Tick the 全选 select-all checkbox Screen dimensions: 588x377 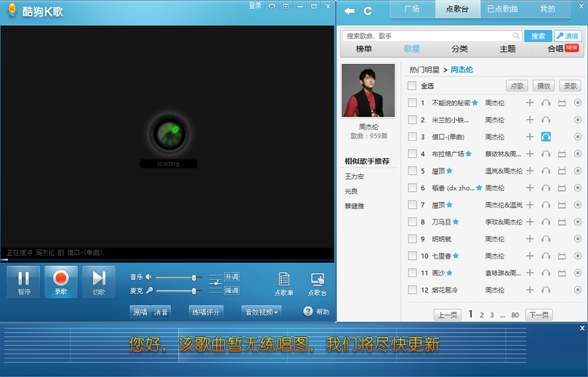pyautogui.click(x=412, y=86)
